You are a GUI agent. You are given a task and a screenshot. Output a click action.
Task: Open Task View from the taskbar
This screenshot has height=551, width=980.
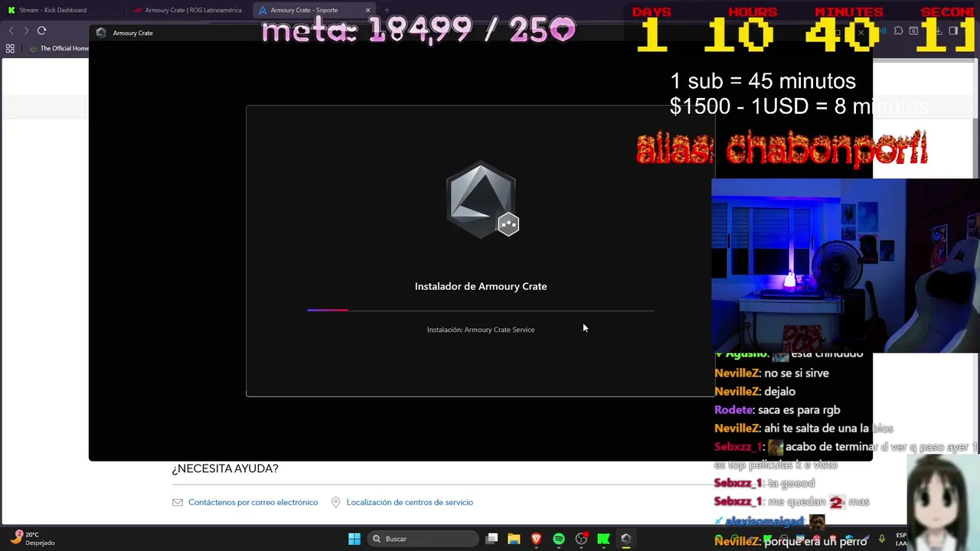tap(492, 539)
